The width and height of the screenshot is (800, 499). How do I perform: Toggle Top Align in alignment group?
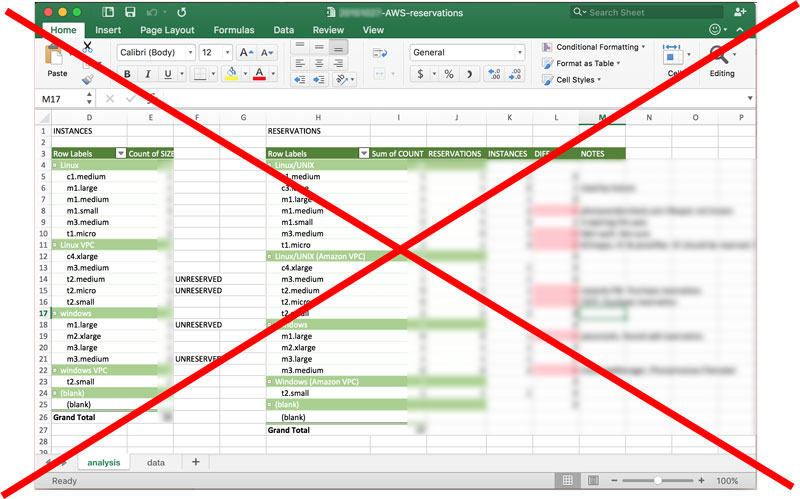coord(300,47)
